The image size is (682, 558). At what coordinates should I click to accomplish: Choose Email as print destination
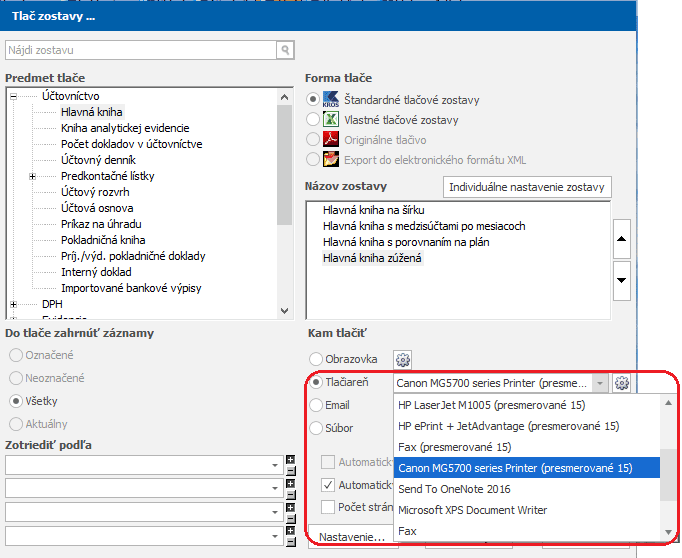click(x=316, y=406)
